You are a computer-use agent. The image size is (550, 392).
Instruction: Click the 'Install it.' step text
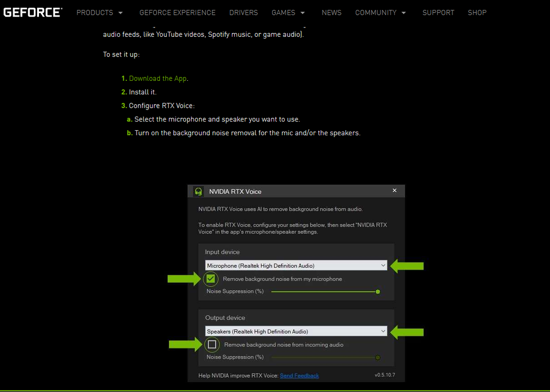tap(143, 92)
